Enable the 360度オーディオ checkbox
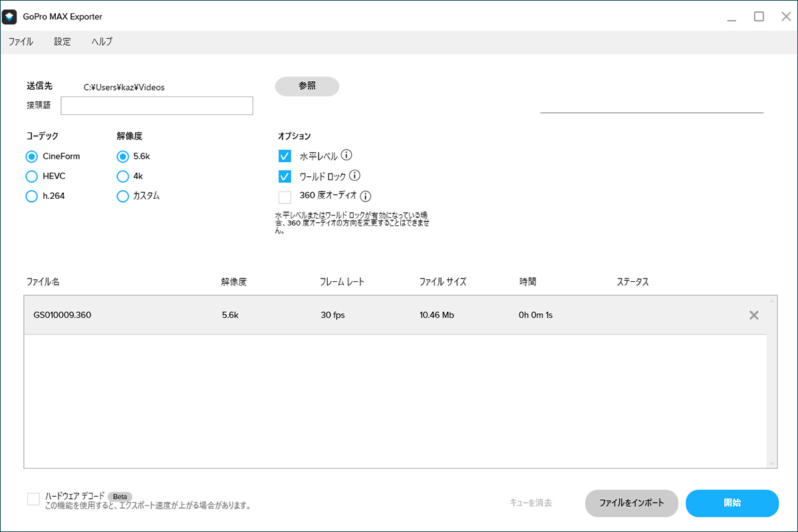The width and height of the screenshot is (798, 532). point(285,197)
